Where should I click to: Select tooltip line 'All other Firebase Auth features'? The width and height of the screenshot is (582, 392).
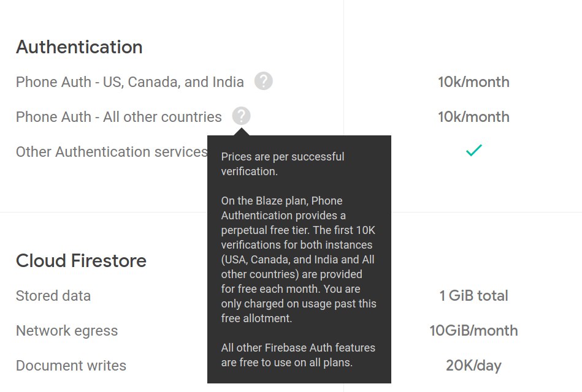pyautogui.click(x=298, y=347)
